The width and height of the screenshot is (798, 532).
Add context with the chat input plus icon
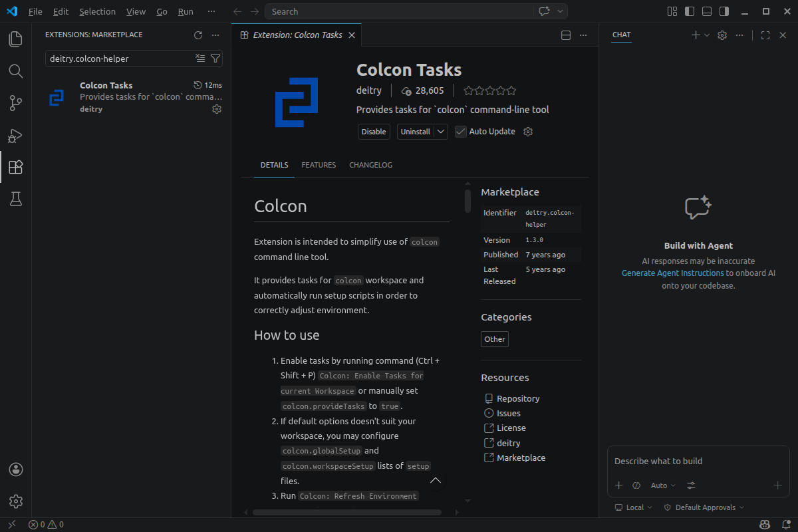[618, 485]
